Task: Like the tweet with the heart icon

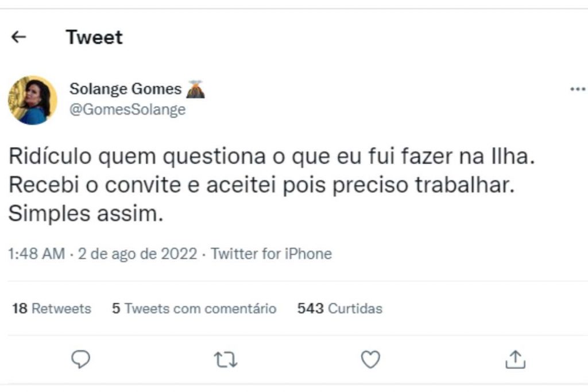Action: pos(370,360)
